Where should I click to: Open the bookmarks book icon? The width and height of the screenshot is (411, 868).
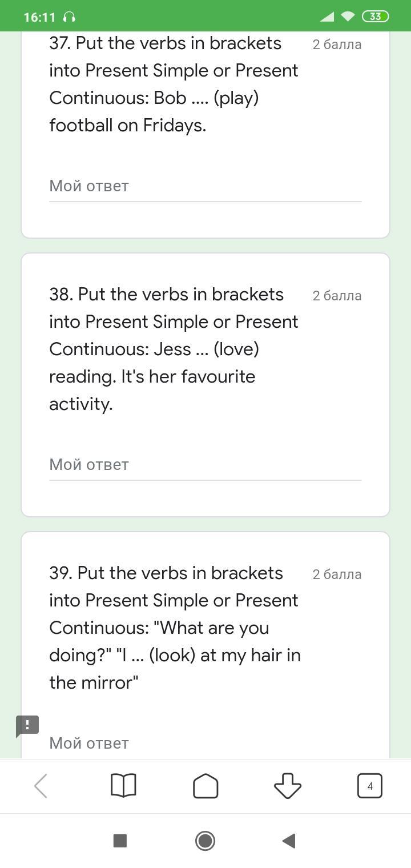[123, 786]
